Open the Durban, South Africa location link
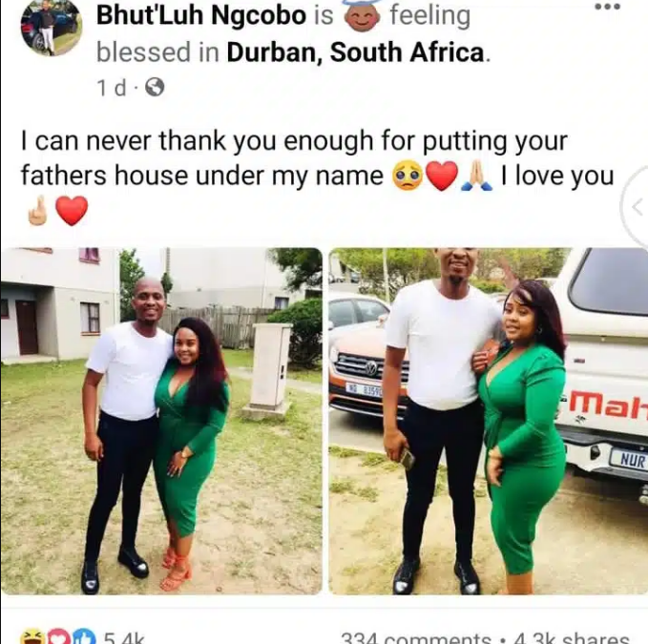This screenshot has height=644, width=648. (356, 52)
